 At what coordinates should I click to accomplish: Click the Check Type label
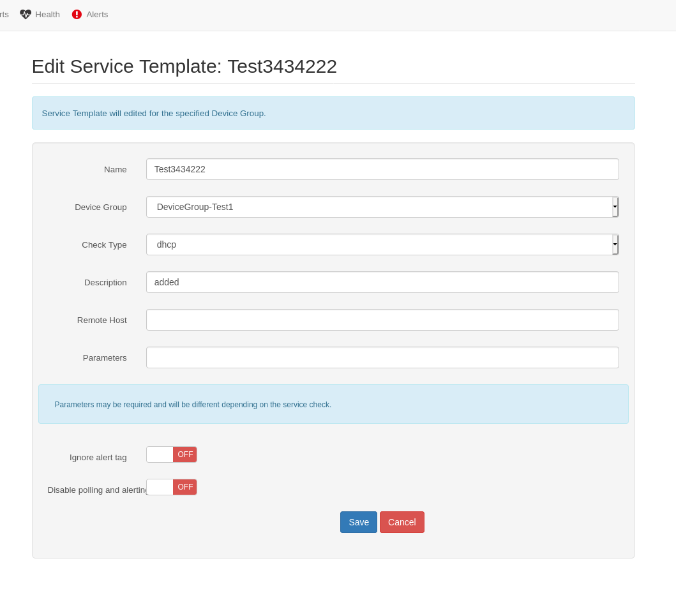point(104,245)
